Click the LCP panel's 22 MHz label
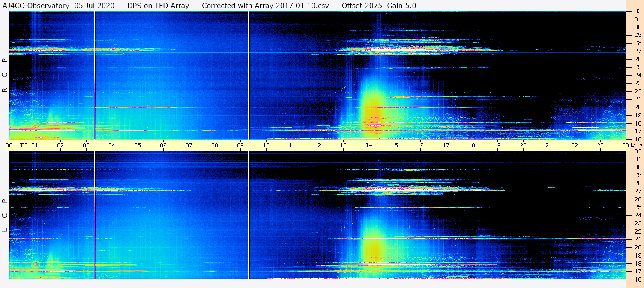Screen dimensions: 644x288 637,231
